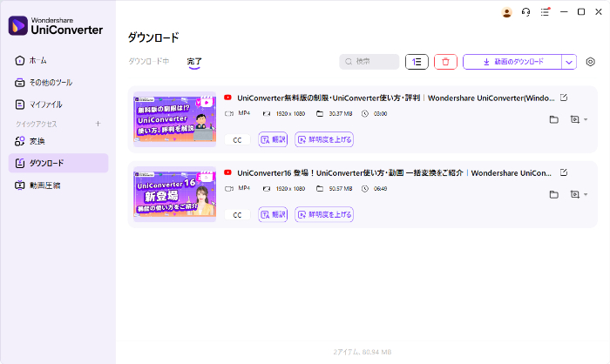The height and width of the screenshot is (364, 610).
Task: Open その他のツール in sidebar
Action: tap(58, 83)
